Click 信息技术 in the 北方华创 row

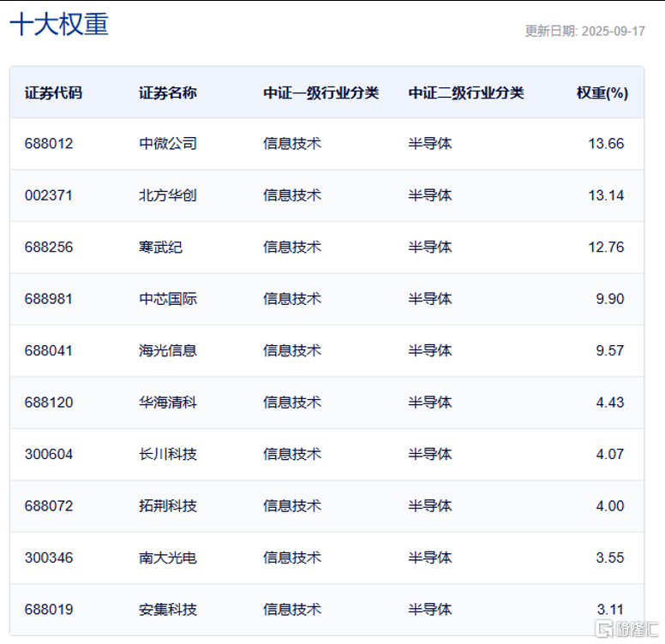(292, 195)
